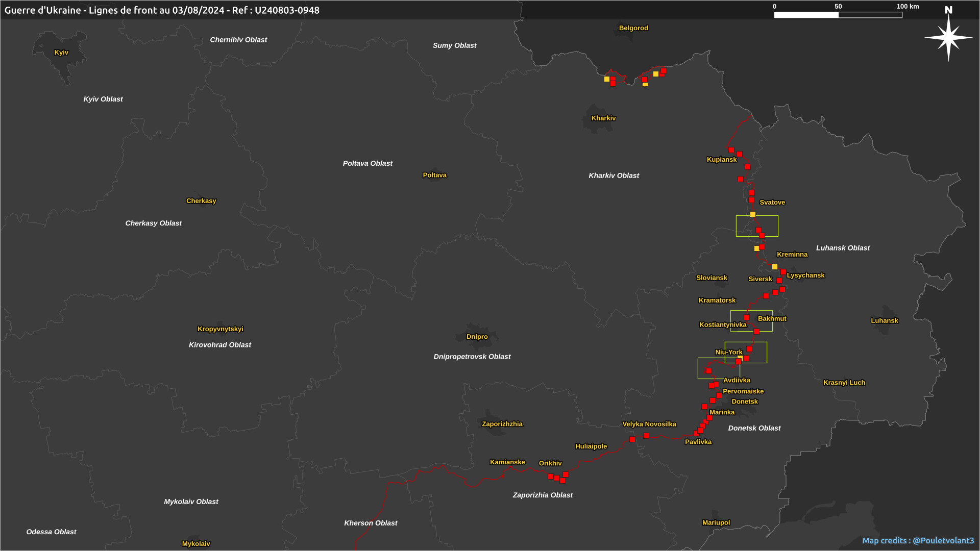Click the yellow square marker below Svatove
This screenshot has width=980, height=551.
click(x=753, y=214)
